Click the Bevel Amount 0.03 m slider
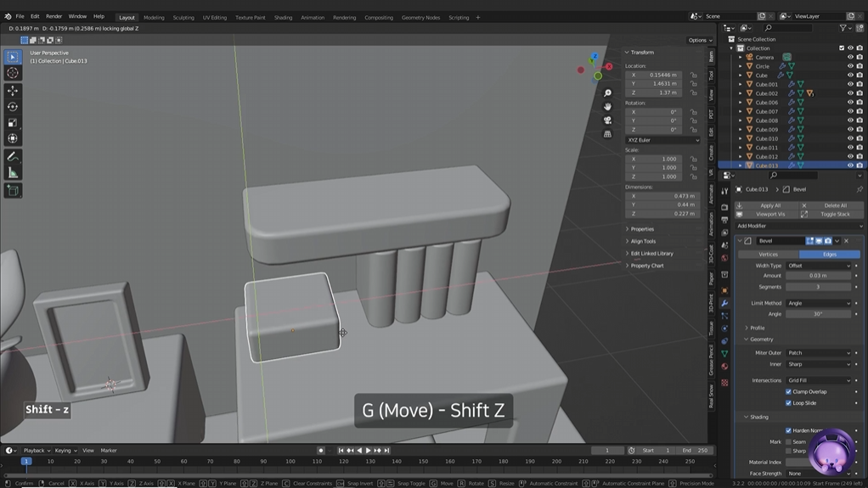Viewport: 868px width, 488px height. [x=818, y=276]
